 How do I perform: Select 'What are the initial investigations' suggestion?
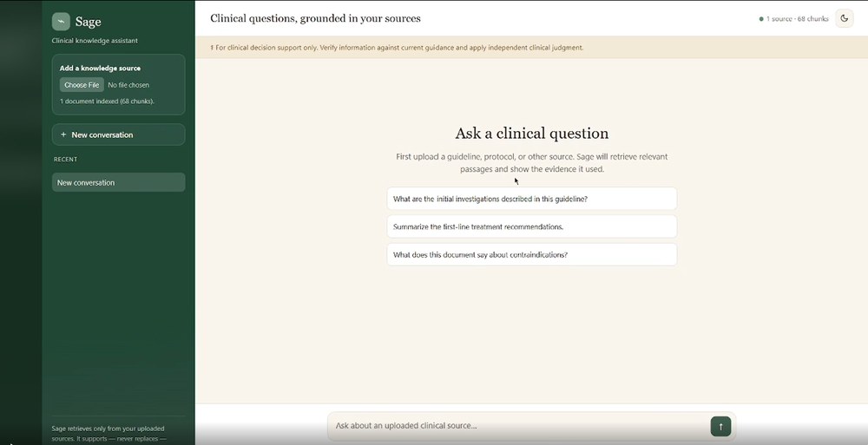pyautogui.click(x=531, y=199)
